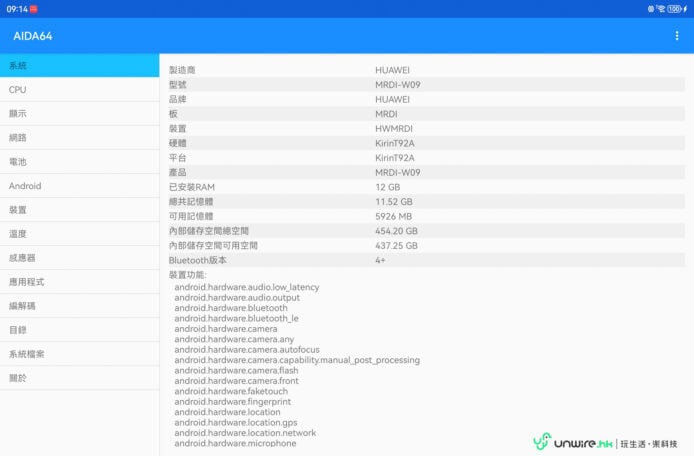
Task: Select the 454.20 GB storage total value
Action: (396, 231)
